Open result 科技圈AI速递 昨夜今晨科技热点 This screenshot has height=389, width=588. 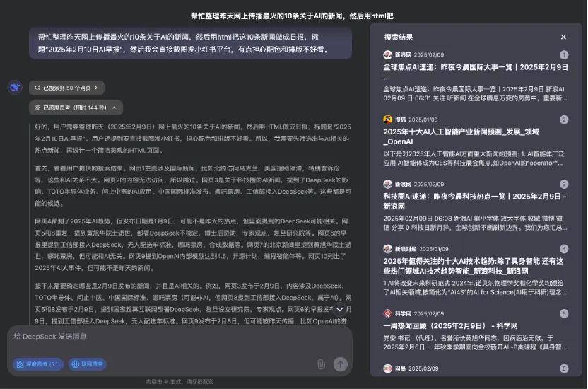click(475, 201)
